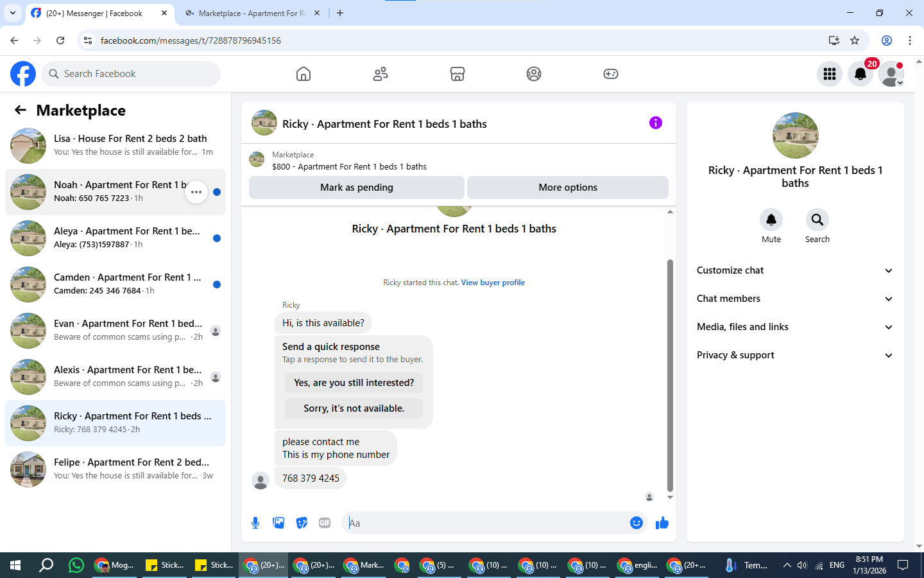Image resolution: width=924 pixels, height=578 pixels.
Task: Open Alexis Apartment For Rent conversation
Action: click(116, 377)
